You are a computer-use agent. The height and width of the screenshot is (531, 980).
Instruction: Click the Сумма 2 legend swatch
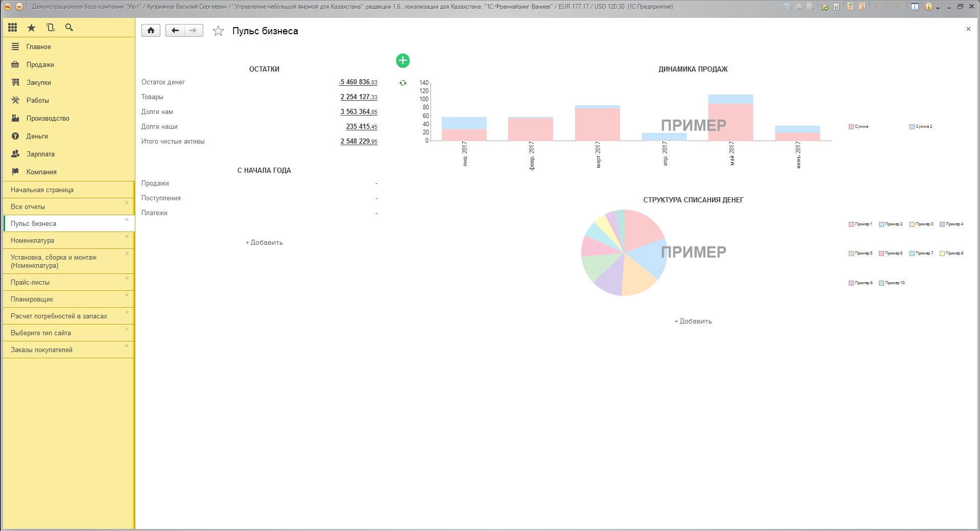pyautogui.click(x=912, y=127)
